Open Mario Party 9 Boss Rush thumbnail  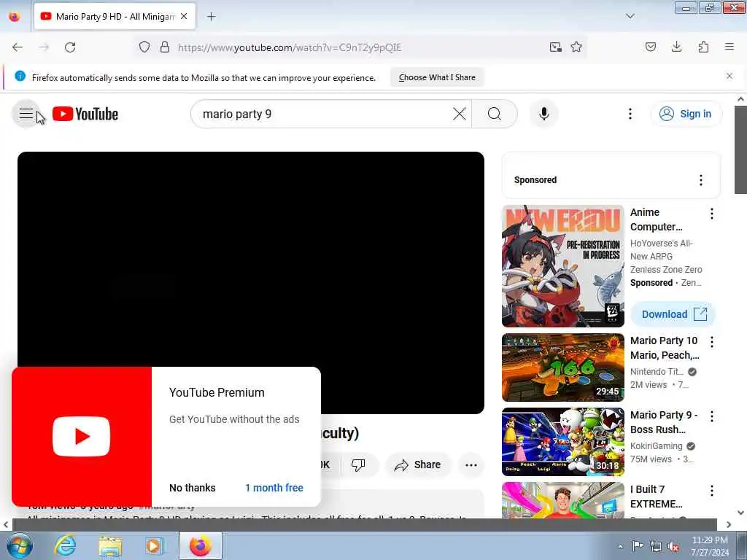[562, 442]
